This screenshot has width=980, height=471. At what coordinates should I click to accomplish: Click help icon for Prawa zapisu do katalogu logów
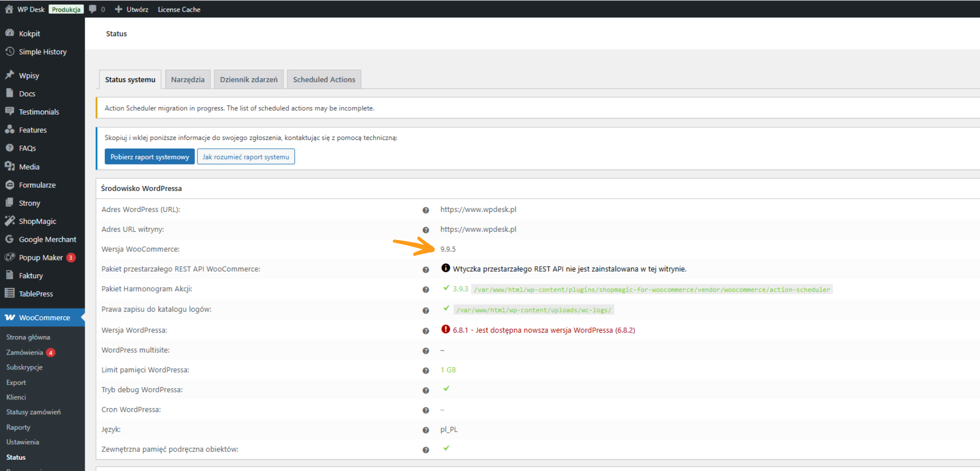[x=426, y=311]
